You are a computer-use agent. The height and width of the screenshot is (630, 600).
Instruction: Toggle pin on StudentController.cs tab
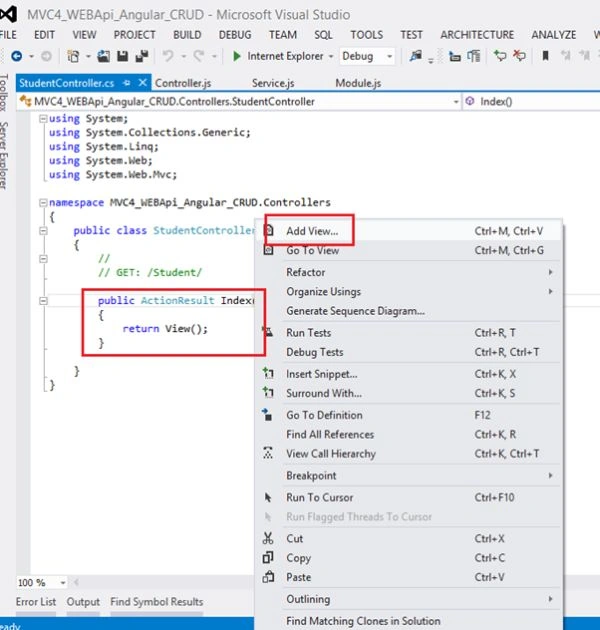coord(127,83)
